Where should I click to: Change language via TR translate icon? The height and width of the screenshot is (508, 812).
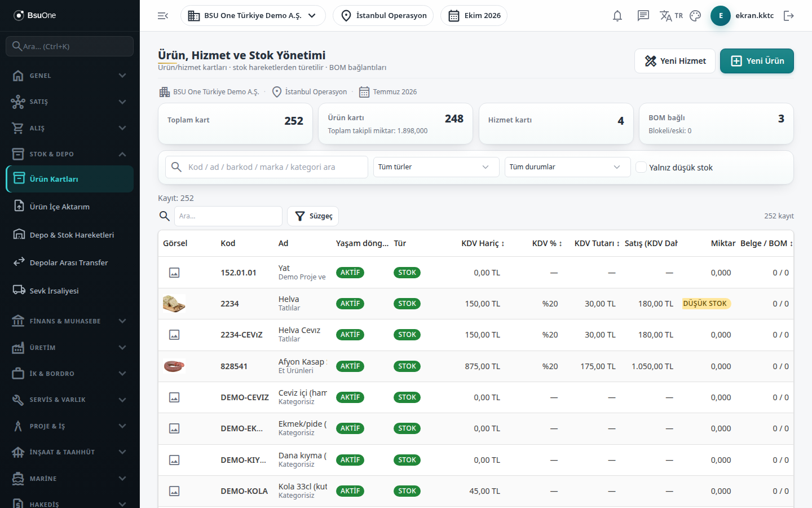[x=671, y=16]
